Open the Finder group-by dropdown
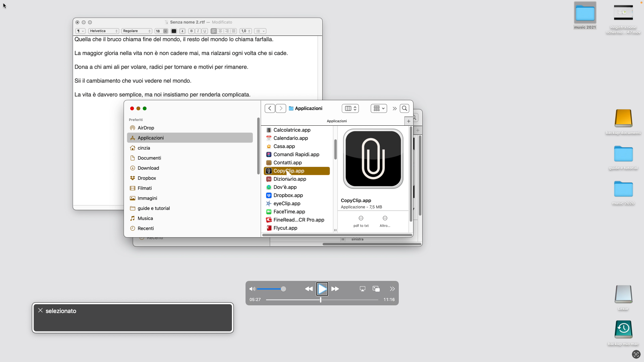The image size is (644, 362). tap(379, 108)
